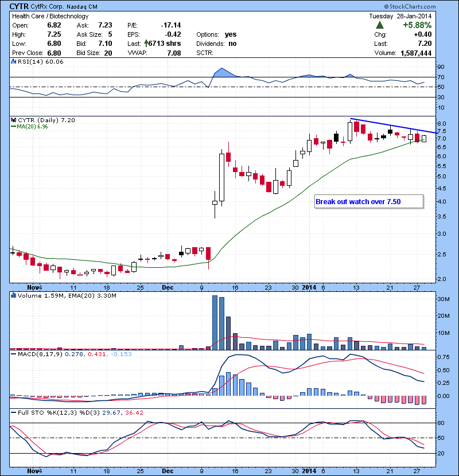
Task: Click the small green up arrow before 6713 shrs
Action: 146,44
